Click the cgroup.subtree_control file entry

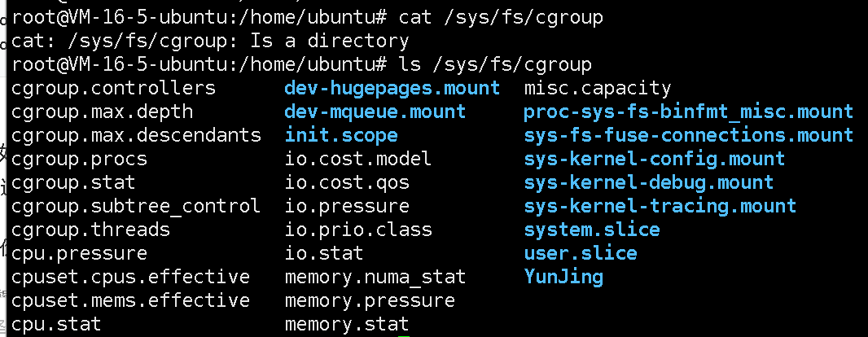(x=136, y=207)
